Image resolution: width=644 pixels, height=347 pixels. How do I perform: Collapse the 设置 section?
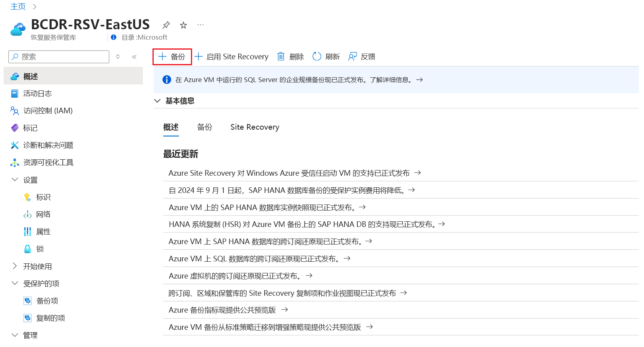click(15, 180)
